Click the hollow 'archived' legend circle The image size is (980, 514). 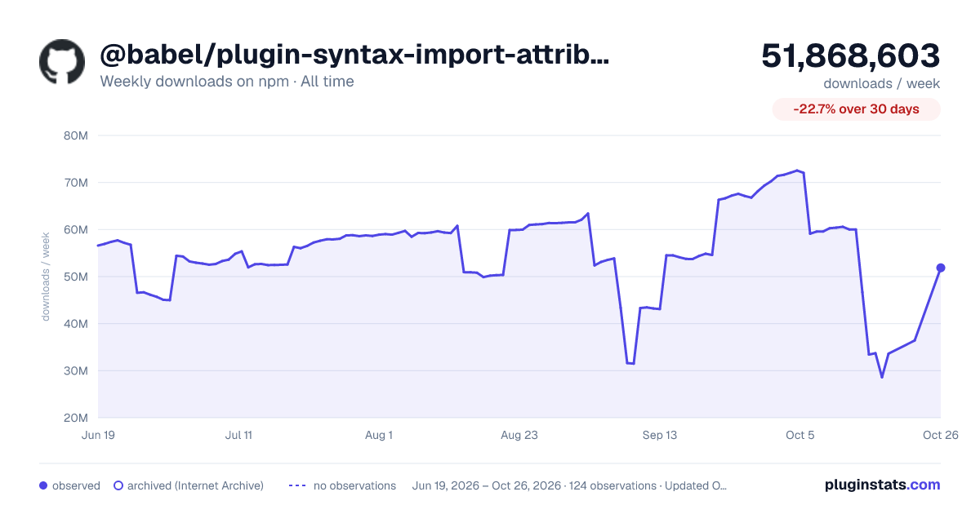point(118,485)
